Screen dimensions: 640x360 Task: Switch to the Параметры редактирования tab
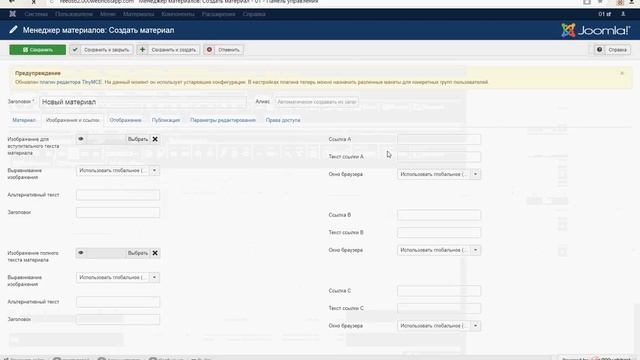(223, 120)
